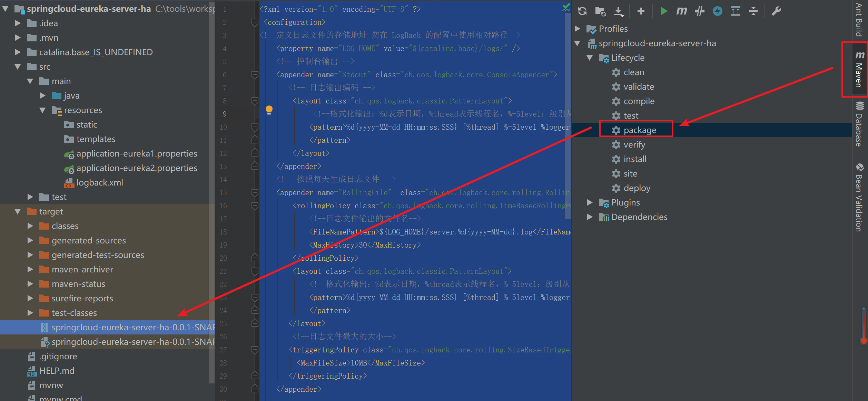The height and width of the screenshot is (401, 868).
Task: Open HELP.md file
Action: [51, 371]
